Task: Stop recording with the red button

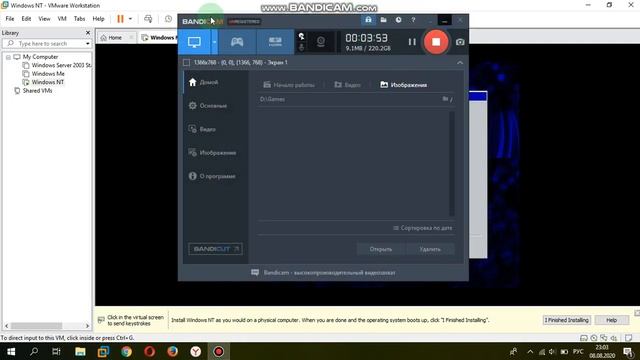Action: [436, 42]
